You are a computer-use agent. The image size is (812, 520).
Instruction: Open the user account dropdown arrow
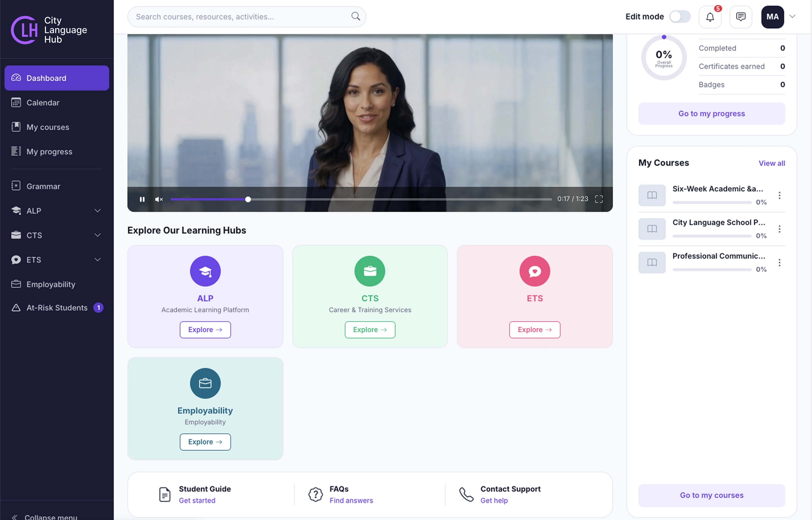coord(793,16)
